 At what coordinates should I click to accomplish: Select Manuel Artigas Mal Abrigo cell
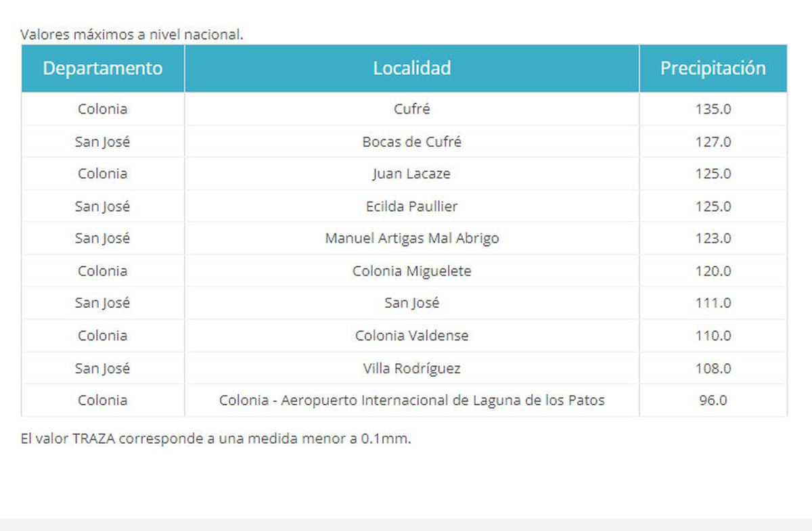(x=411, y=239)
